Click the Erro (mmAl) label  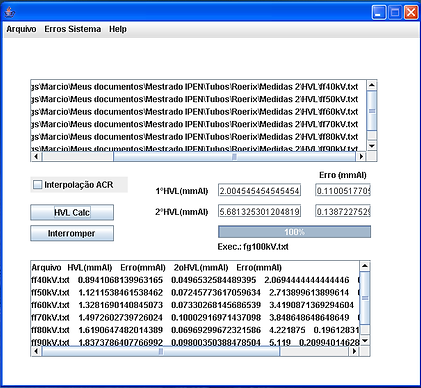[x=343, y=175]
